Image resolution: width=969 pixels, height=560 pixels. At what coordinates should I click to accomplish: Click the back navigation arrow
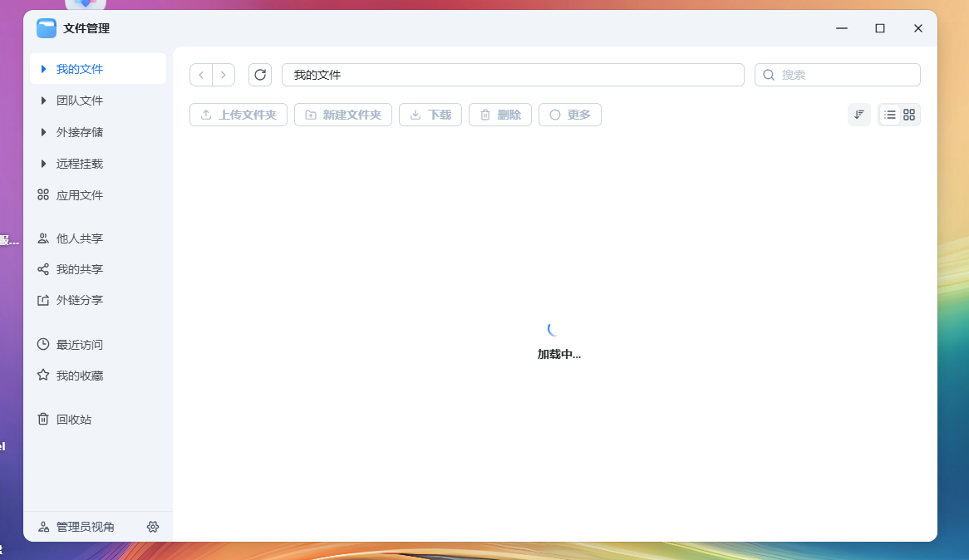[201, 75]
